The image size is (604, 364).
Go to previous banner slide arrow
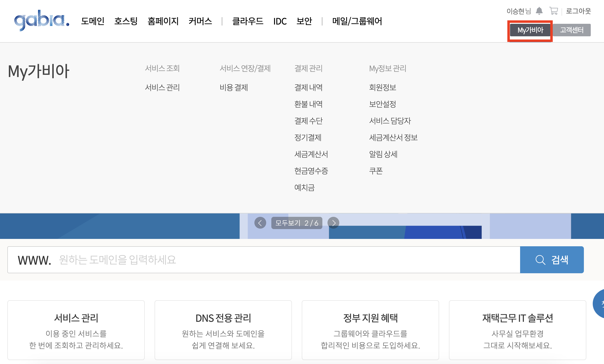point(260,223)
